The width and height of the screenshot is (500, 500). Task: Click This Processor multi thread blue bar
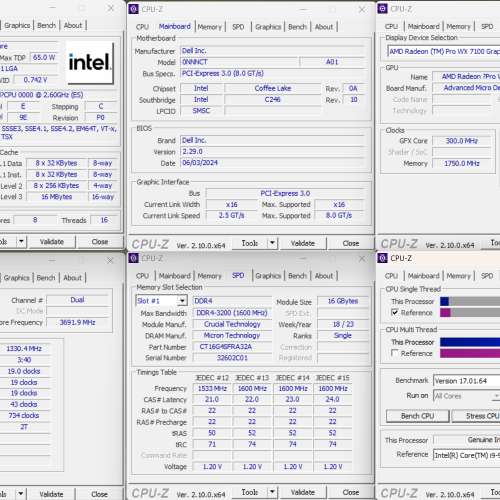click(470, 342)
